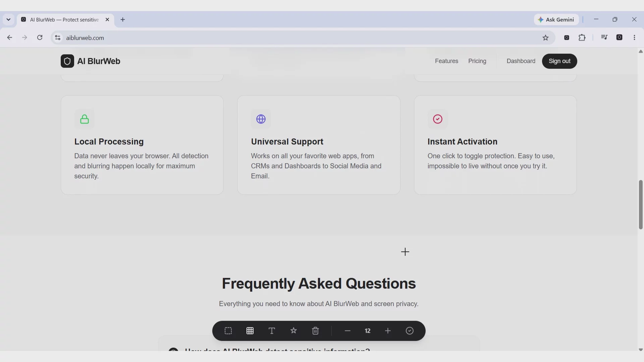Select the dashed rectangle selection tool
The height and width of the screenshot is (362, 644).
tap(228, 331)
